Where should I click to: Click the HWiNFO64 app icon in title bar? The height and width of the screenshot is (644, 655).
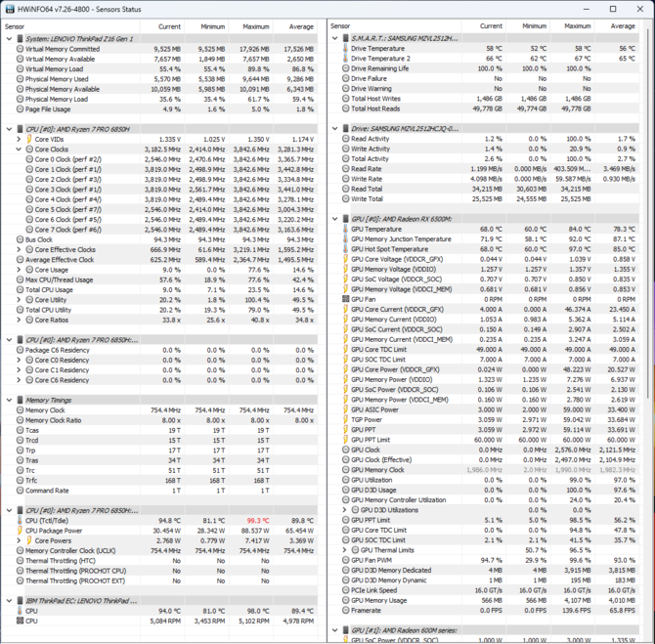coord(10,9)
